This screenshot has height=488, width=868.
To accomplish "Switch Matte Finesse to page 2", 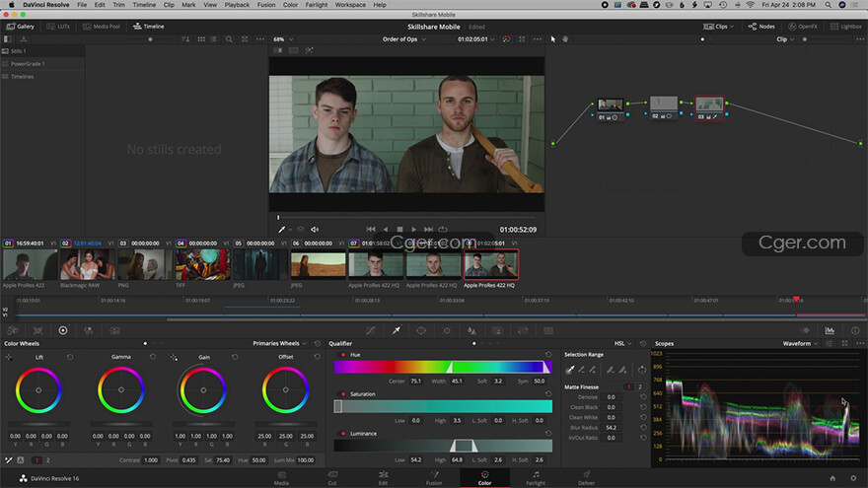I will 640,386.
